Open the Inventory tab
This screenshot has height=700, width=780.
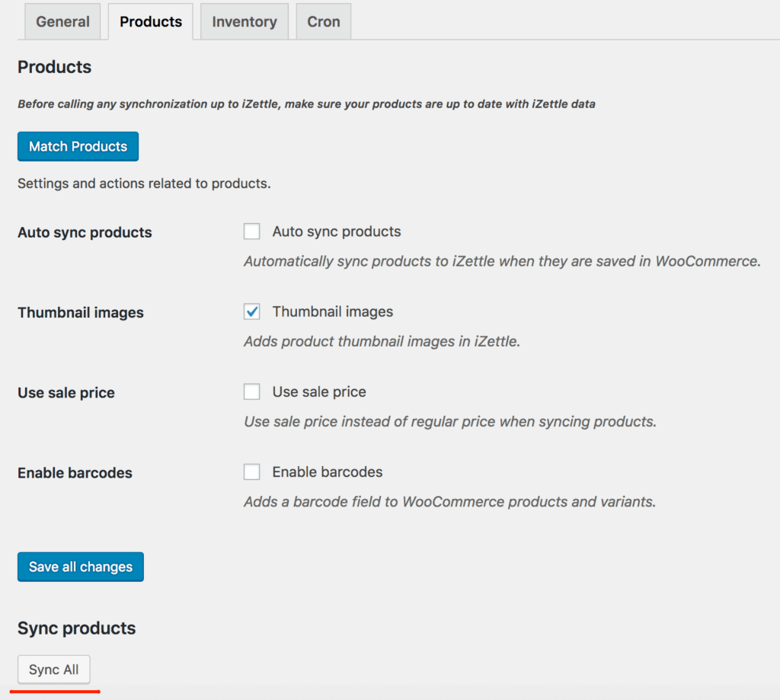(244, 21)
